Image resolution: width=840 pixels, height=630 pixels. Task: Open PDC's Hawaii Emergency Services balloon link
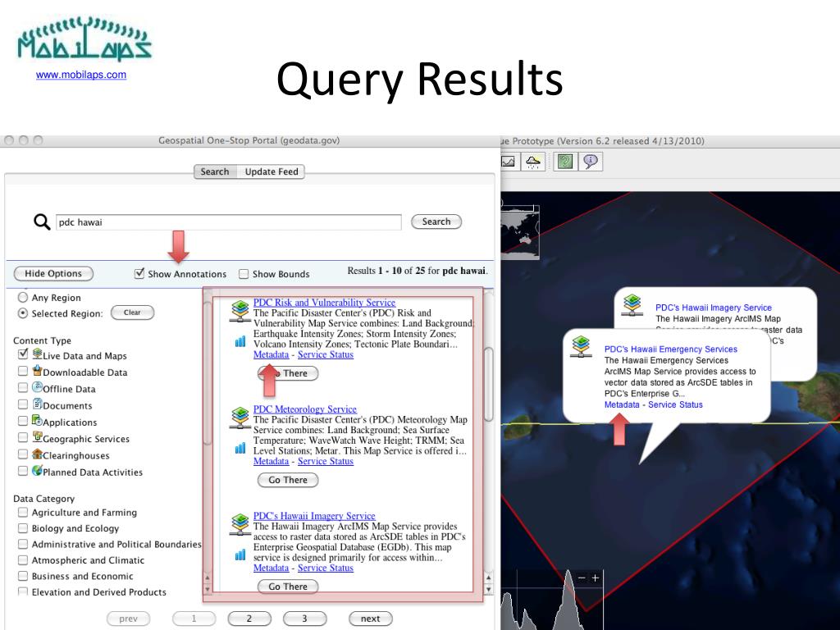coord(671,349)
